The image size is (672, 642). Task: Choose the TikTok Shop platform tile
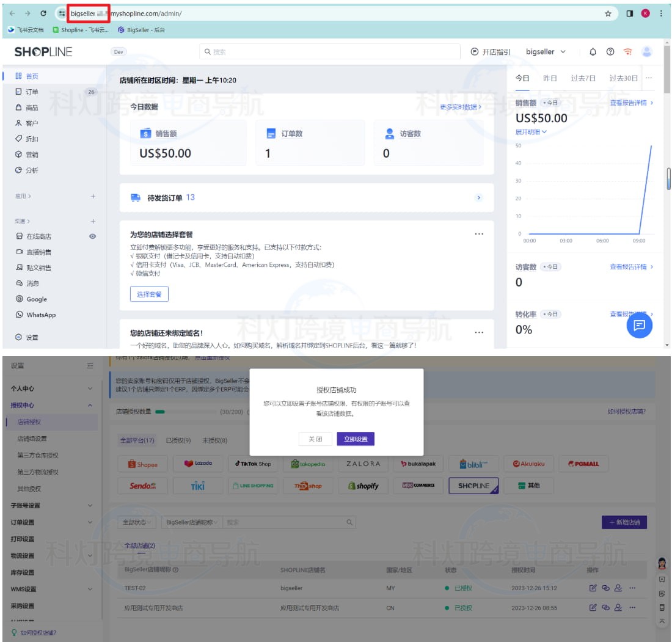pyautogui.click(x=253, y=464)
